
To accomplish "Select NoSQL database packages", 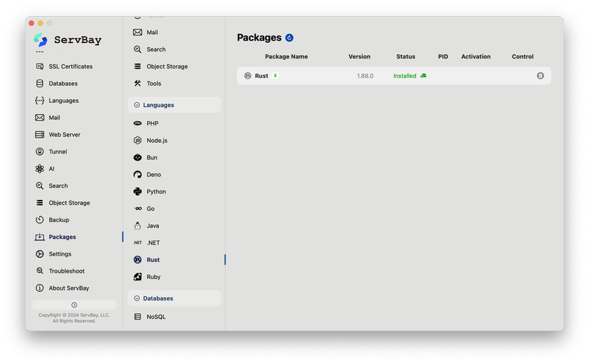I will pos(149,317).
